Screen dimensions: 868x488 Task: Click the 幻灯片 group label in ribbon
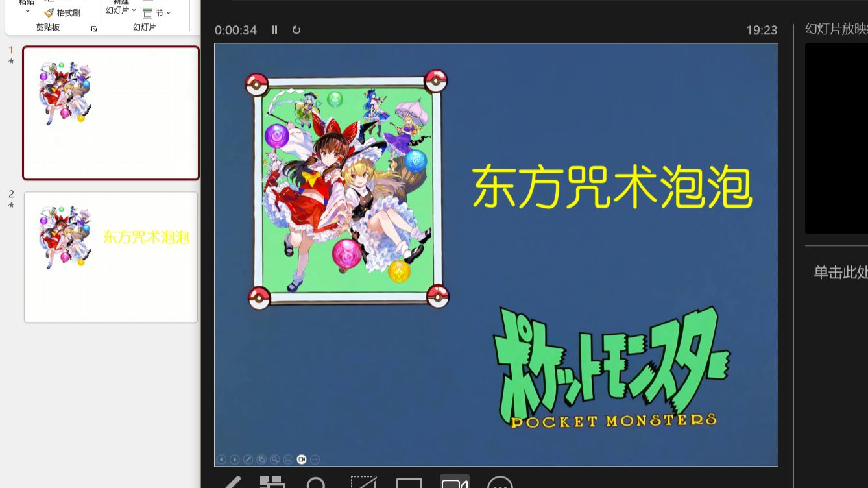point(145,27)
